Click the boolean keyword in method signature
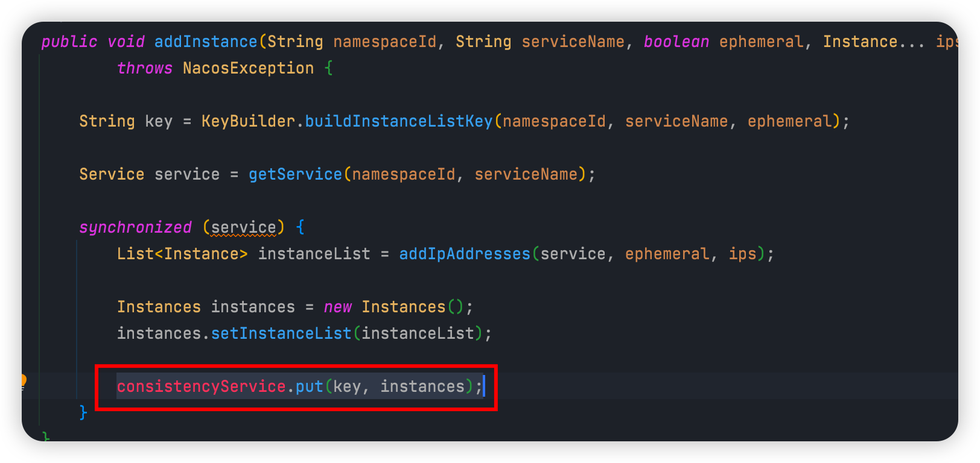This screenshot has width=980, height=463. 676,42
